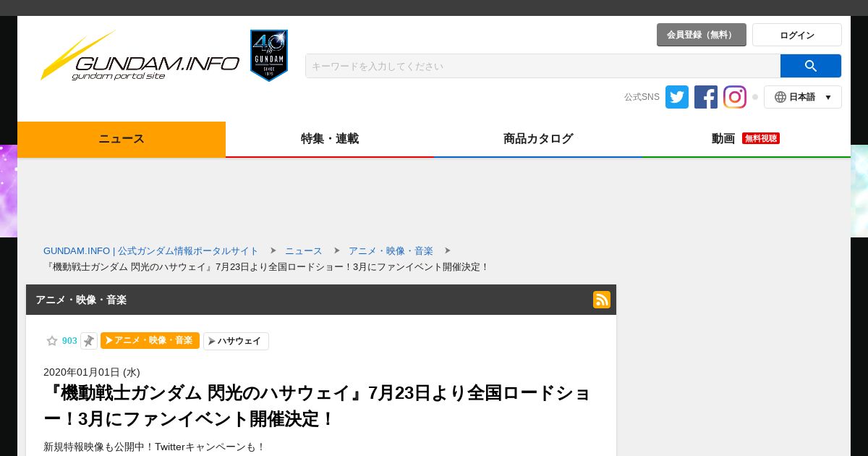Click the ハサウェイ tag

236,341
